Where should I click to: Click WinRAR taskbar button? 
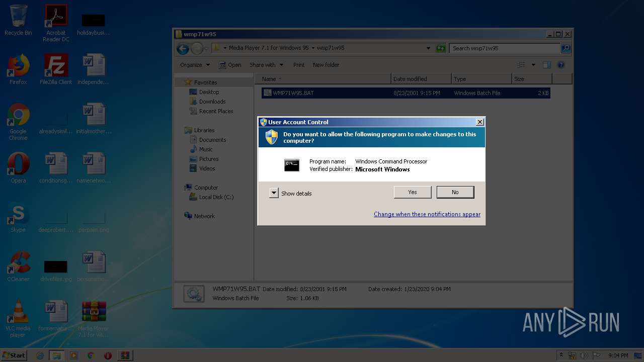(125, 355)
